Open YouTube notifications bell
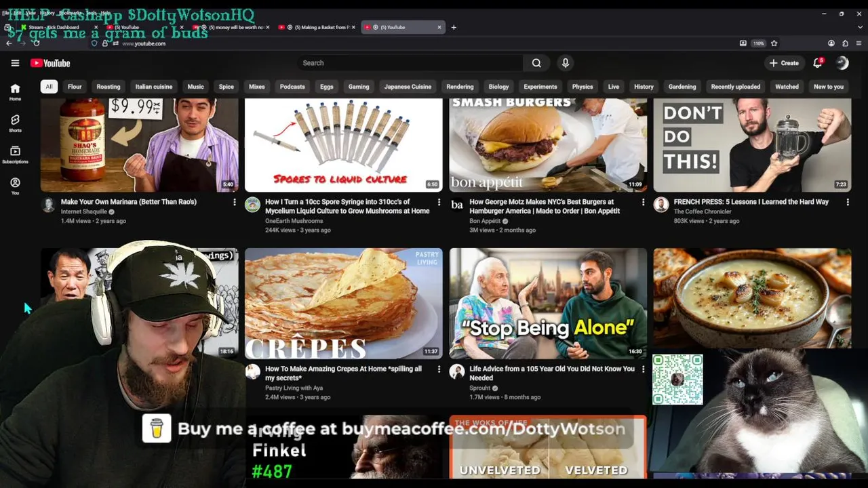Screen dimensions: 868x488 coord(818,63)
